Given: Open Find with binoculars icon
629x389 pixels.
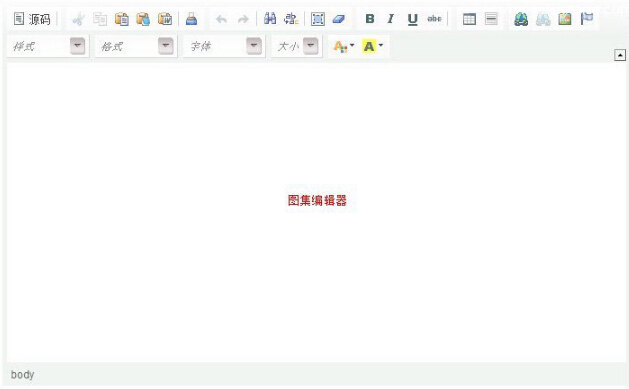Looking at the screenshot, I should tap(270, 19).
